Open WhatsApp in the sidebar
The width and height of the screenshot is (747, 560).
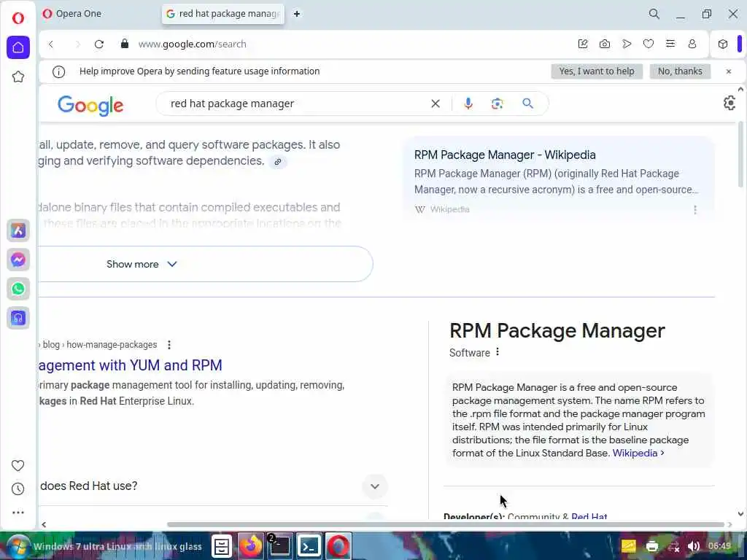pos(18,289)
